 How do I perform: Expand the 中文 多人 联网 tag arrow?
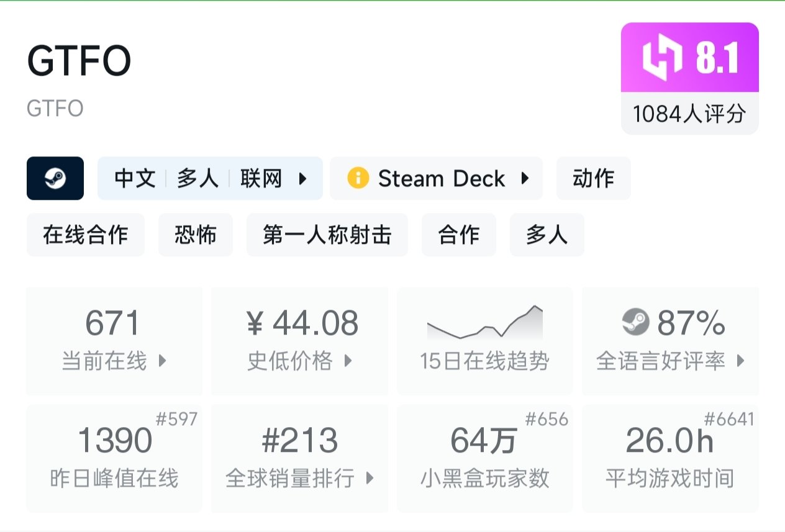[303, 179]
